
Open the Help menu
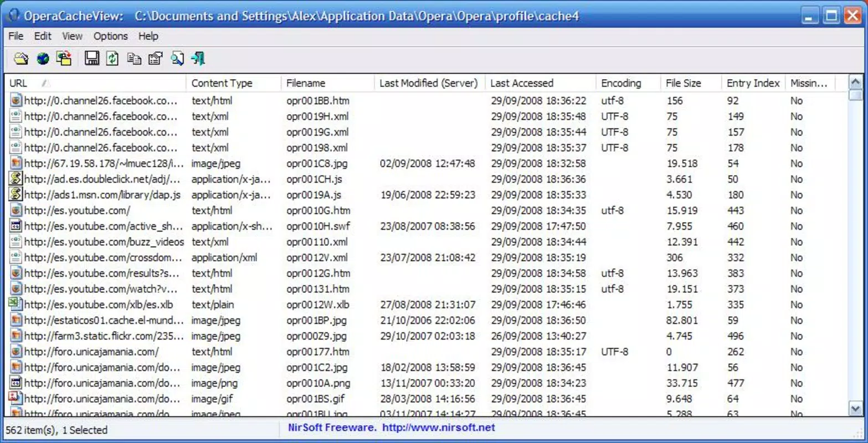[x=148, y=36]
